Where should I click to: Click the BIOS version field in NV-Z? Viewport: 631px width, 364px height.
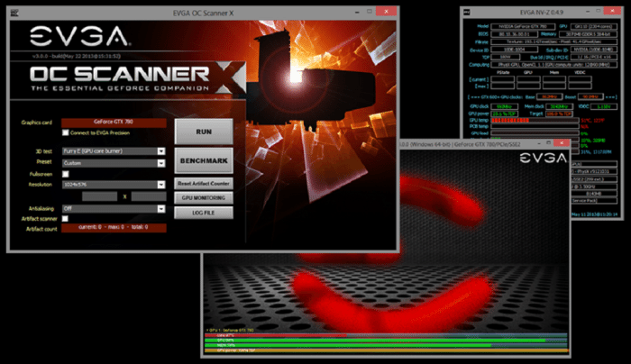pyautogui.click(x=514, y=34)
